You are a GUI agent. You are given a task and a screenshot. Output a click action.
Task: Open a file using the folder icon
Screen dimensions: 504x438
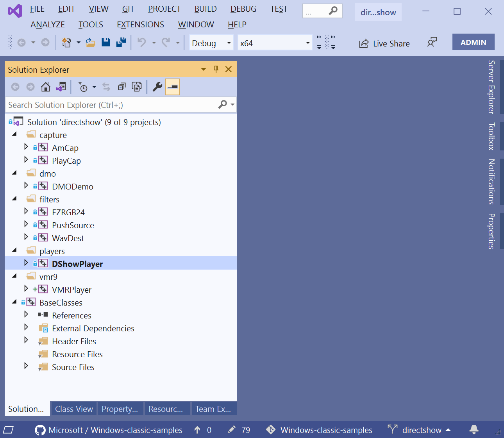pyautogui.click(x=90, y=42)
